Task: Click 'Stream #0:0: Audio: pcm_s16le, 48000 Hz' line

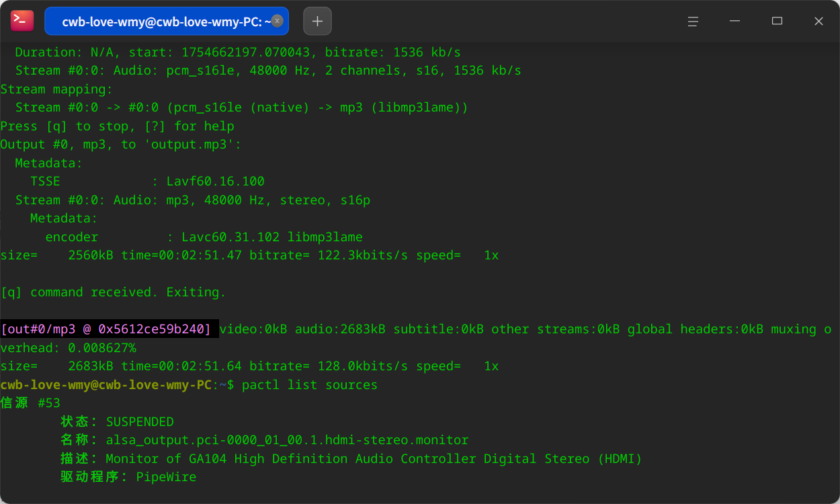Action: tap(268, 71)
